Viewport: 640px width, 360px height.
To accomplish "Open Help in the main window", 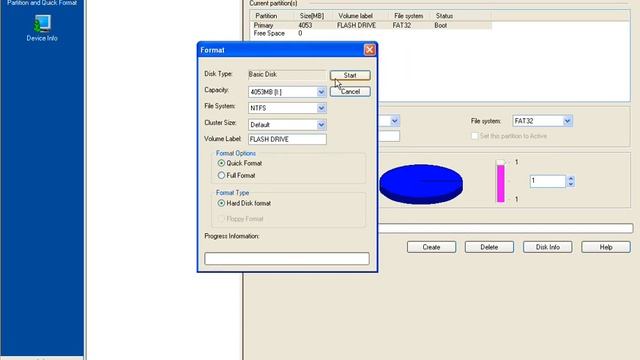I will (606, 247).
